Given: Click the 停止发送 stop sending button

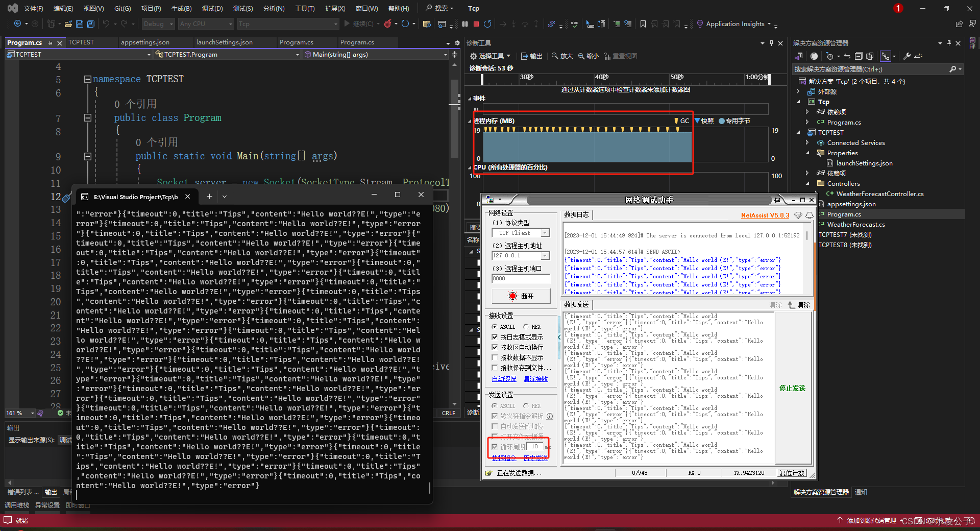Looking at the screenshot, I should pos(792,389).
